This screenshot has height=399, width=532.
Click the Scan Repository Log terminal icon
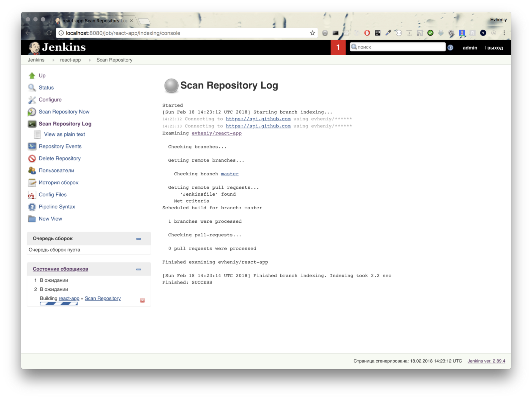tap(32, 124)
